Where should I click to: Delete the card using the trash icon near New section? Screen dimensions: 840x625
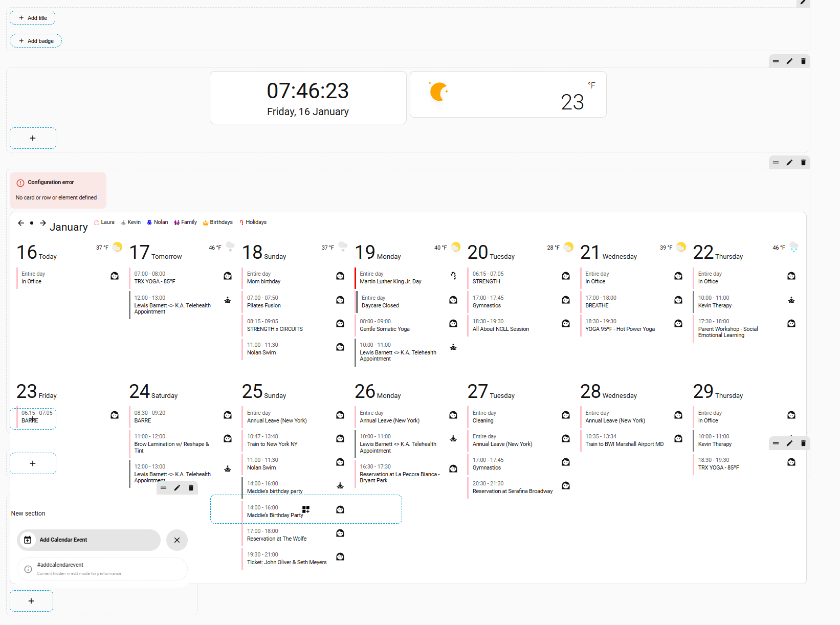(x=191, y=488)
